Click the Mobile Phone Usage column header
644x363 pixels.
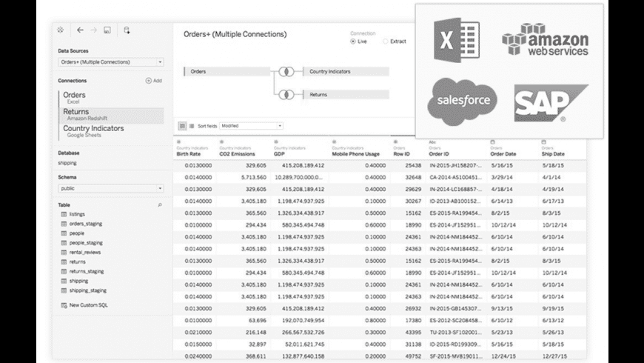click(355, 154)
